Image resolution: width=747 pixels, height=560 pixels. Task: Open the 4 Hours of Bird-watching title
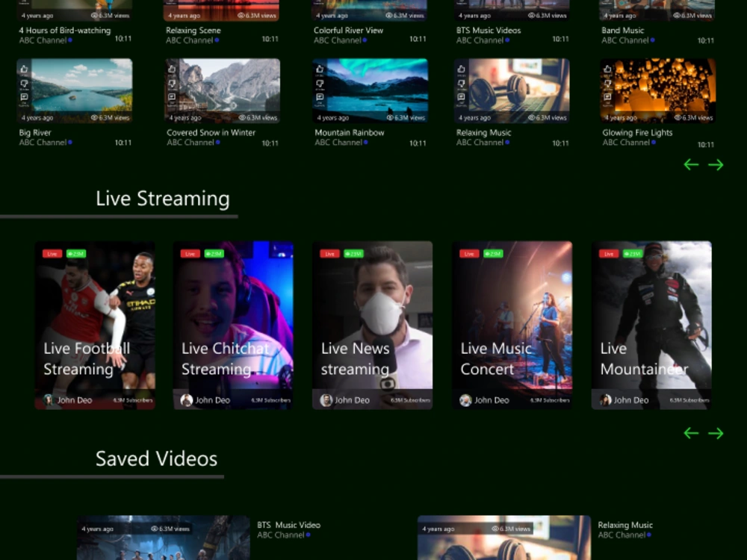tap(65, 31)
